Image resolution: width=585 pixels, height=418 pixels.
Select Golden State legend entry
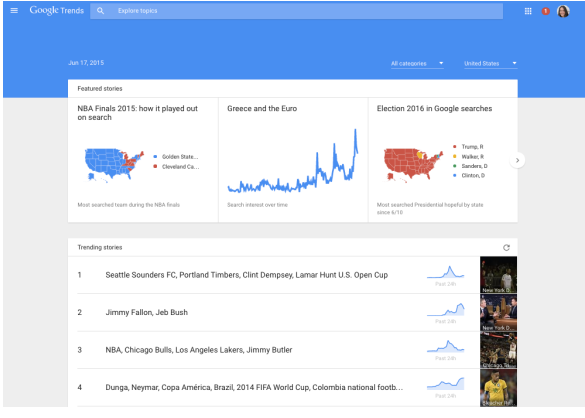click(x=176, y=157)
